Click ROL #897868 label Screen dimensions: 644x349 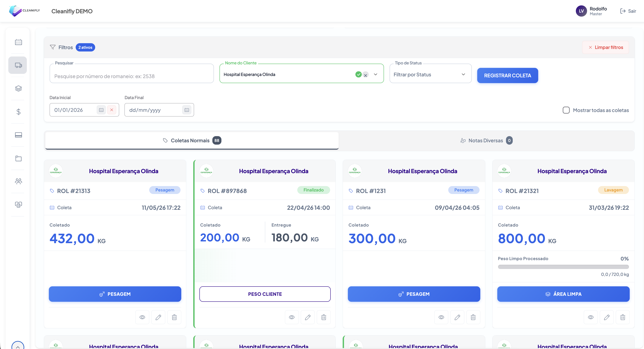tap(227, 191)
